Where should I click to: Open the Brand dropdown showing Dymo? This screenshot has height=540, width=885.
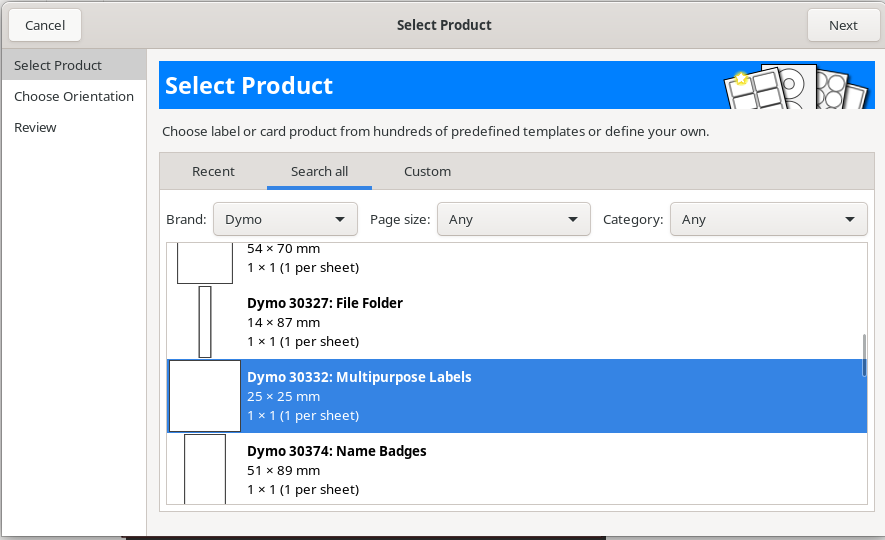[x=285, y=219]
